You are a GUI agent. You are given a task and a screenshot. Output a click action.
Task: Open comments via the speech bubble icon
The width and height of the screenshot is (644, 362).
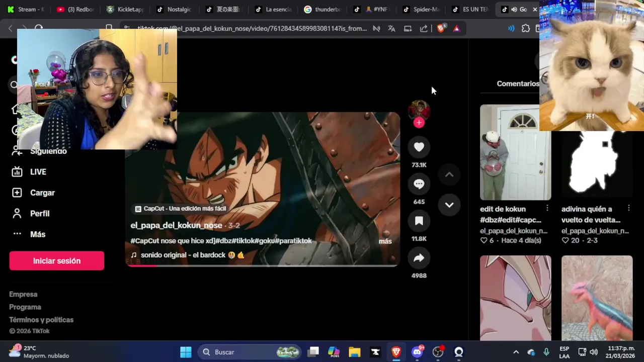419,184
